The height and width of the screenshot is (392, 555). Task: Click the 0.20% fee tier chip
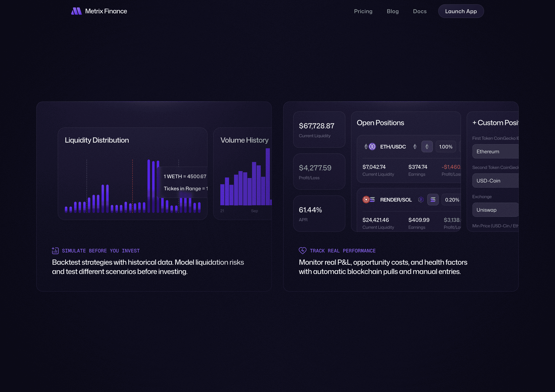point(452,200)
